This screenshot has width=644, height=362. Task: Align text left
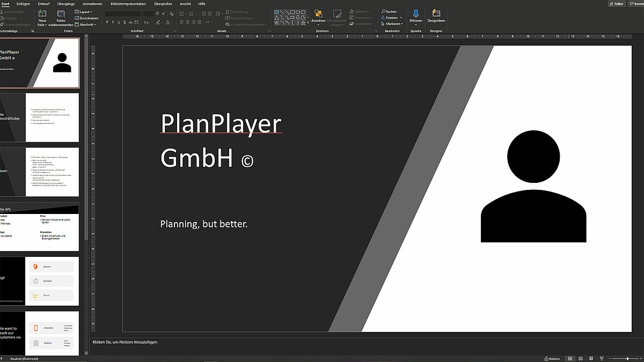(181, 22)
